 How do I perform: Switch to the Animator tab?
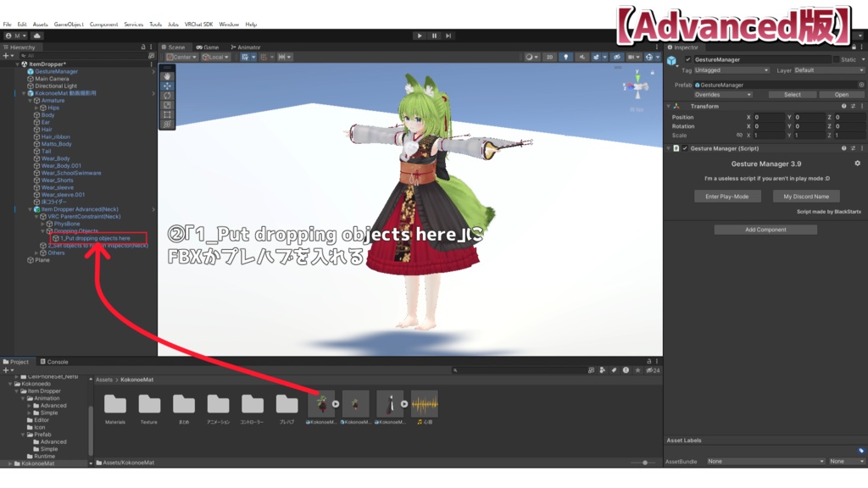tap(246, 47)
